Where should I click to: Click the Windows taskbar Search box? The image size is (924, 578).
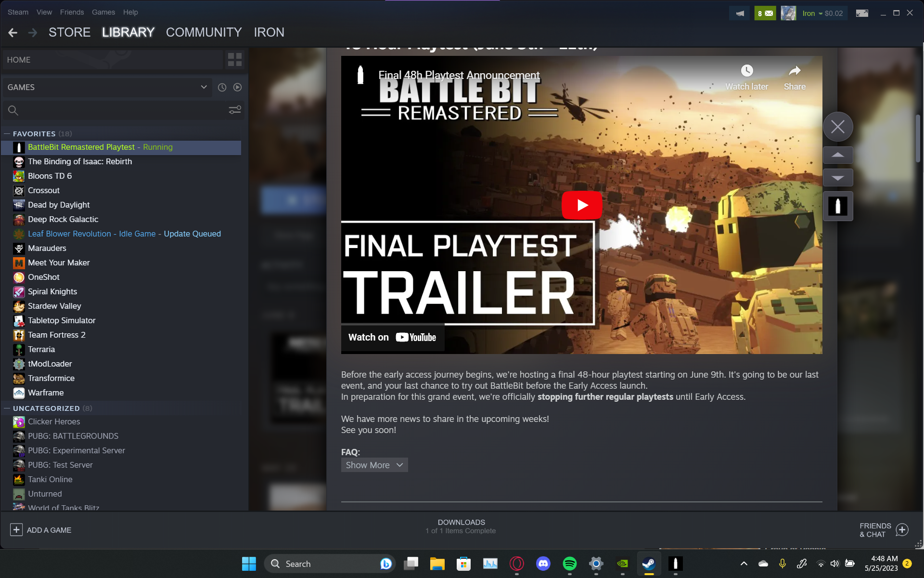point(330,564)
